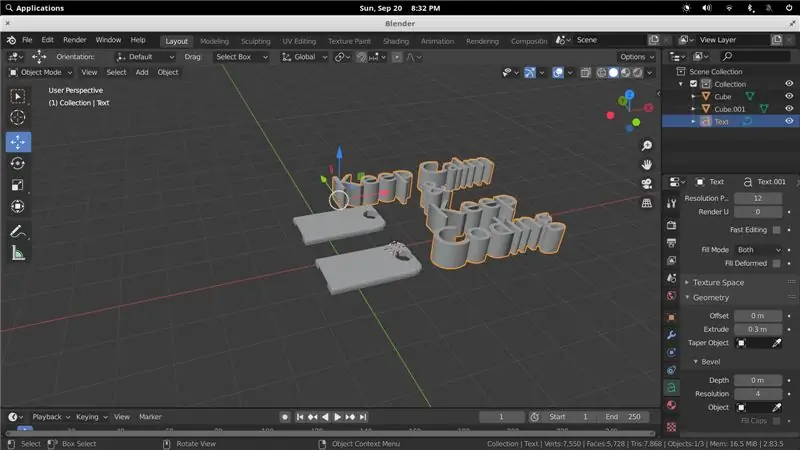Toggle X-ray display icon

tap(585, 72)
